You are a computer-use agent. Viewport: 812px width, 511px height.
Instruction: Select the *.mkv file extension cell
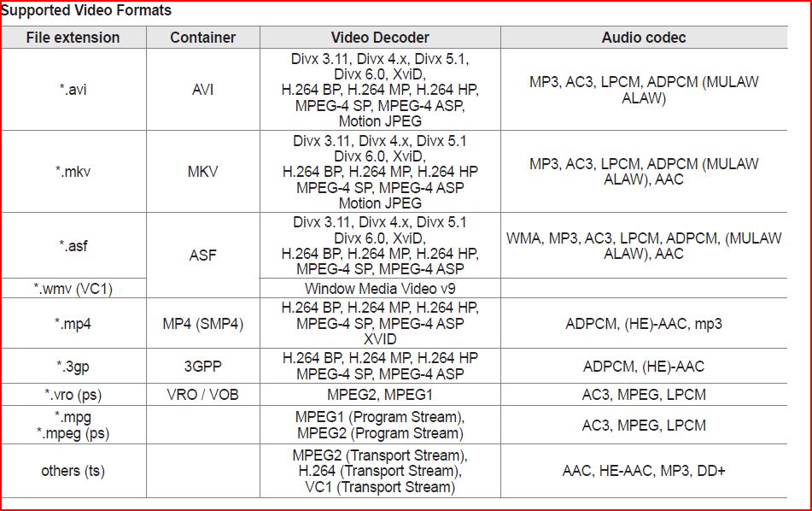pos(73,172)
